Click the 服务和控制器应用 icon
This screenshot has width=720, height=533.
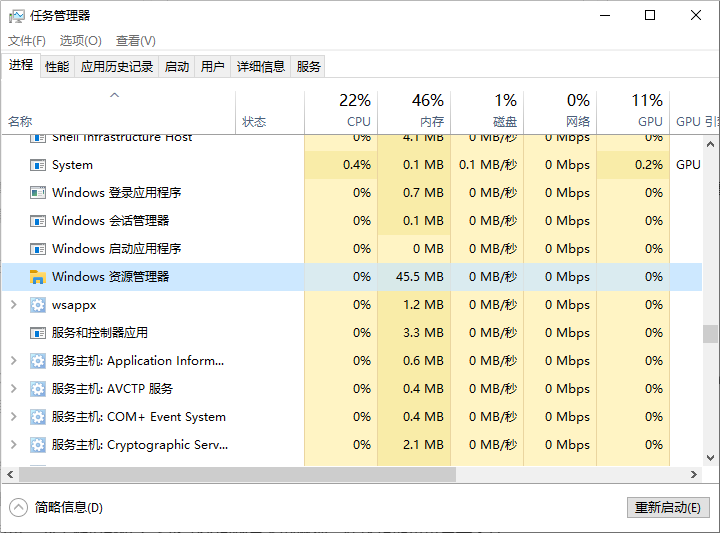click(x=38, y=333)
